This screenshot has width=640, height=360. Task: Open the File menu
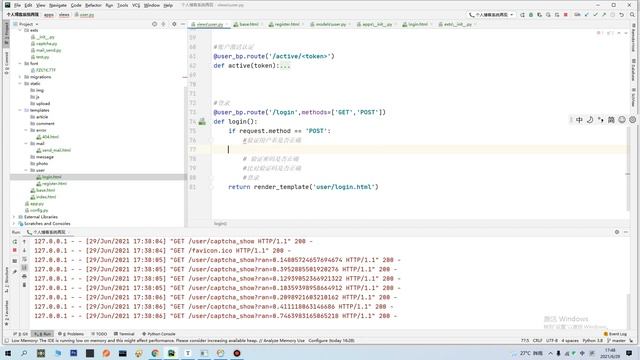[17, 5]
